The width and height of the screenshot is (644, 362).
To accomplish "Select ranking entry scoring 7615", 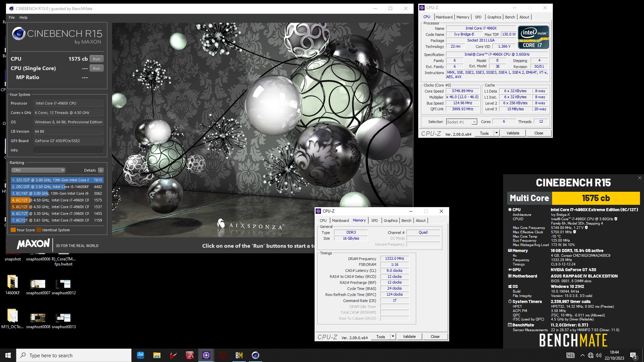I will pyautogui.click(x=57, y=180).
